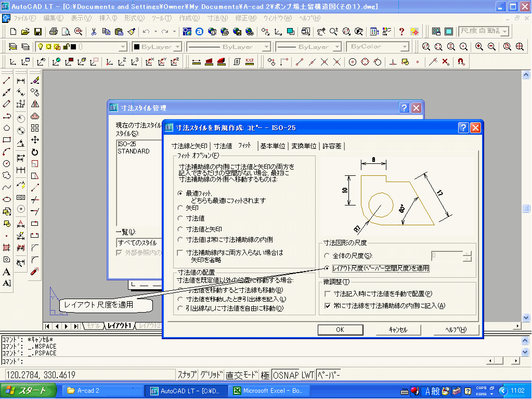Screen dimensions: 532x399
Task: Open the 修正(M) menu
Action: click(x=245, y=18)
